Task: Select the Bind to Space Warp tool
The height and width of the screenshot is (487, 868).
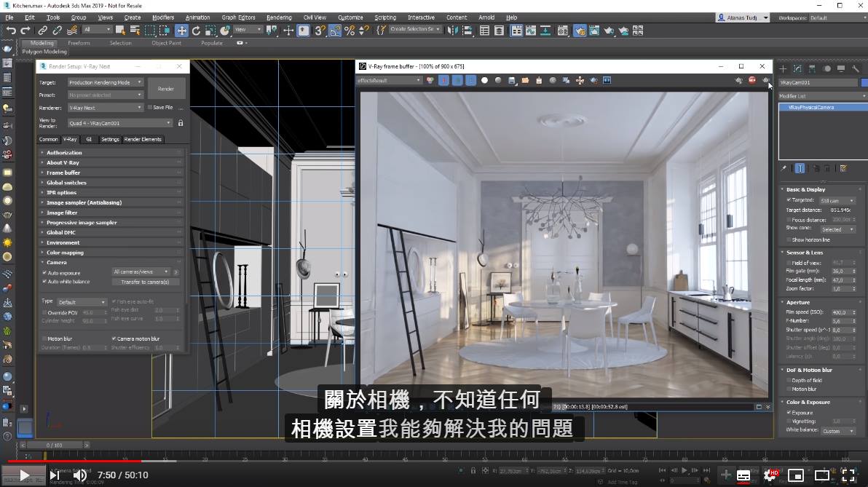Action: click(x=72, y=31)
